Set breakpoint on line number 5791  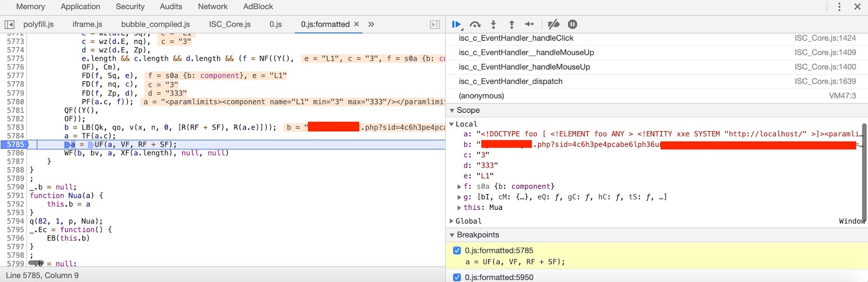click(15, 196)
